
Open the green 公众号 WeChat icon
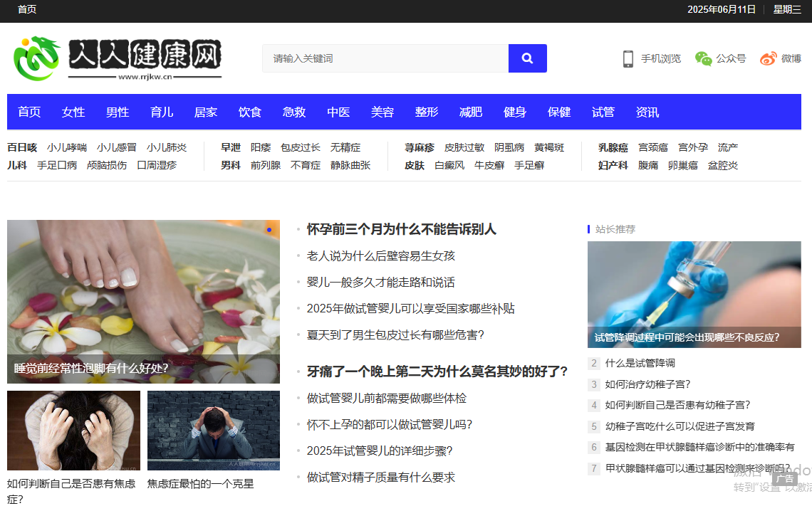pyautogui.click(x=704, y=59)
